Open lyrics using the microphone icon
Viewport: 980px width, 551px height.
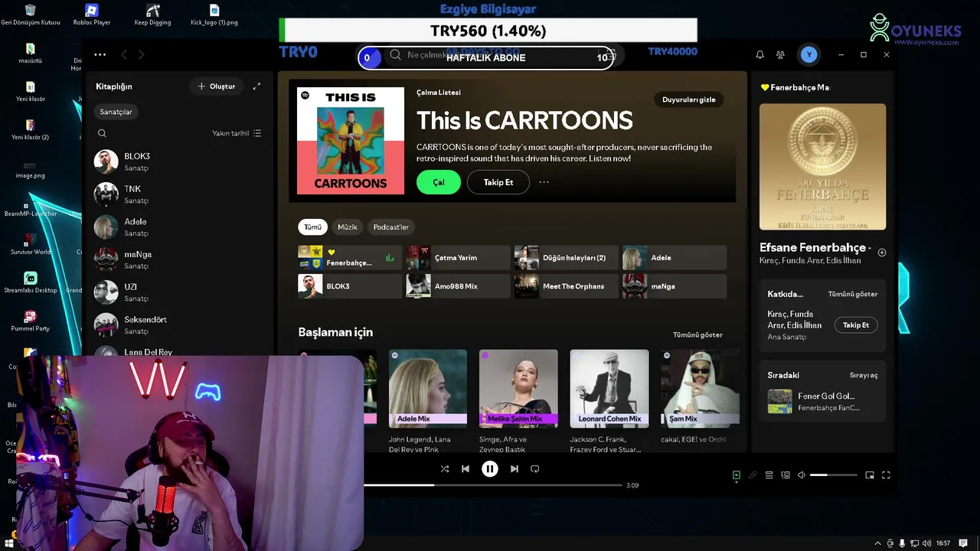point(753,475)
